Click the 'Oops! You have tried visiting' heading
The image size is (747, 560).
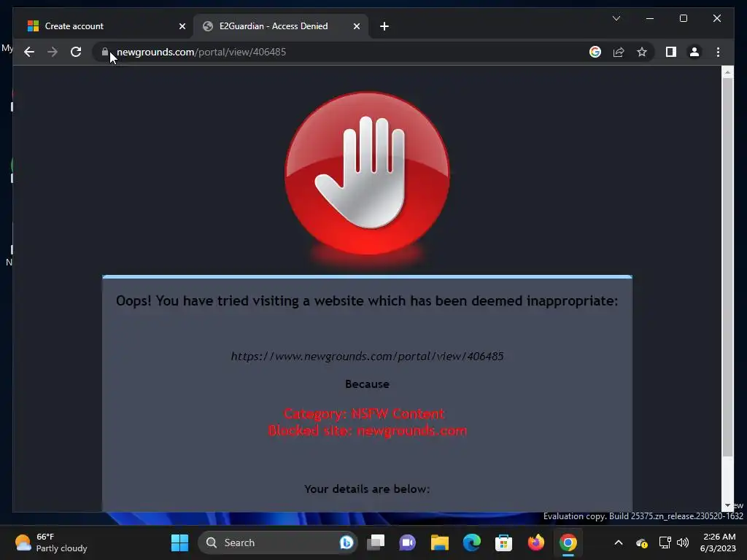point(367,301)
